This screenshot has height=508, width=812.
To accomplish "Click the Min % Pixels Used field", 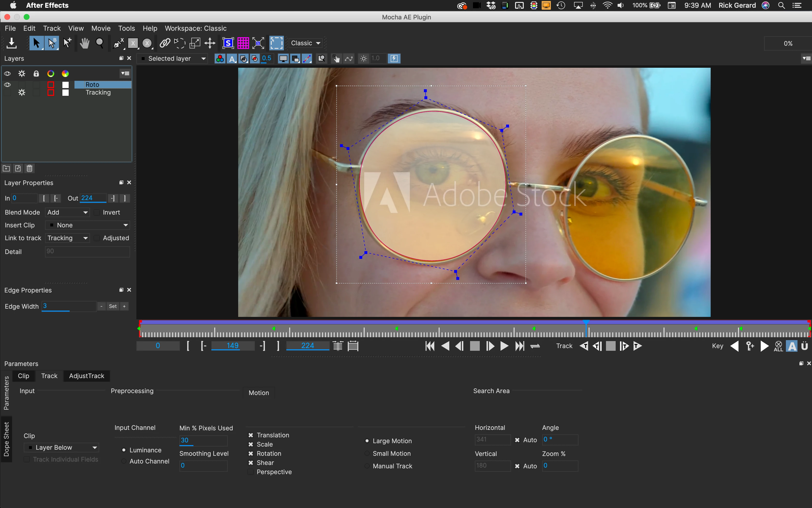I will [x=203, y=440].
